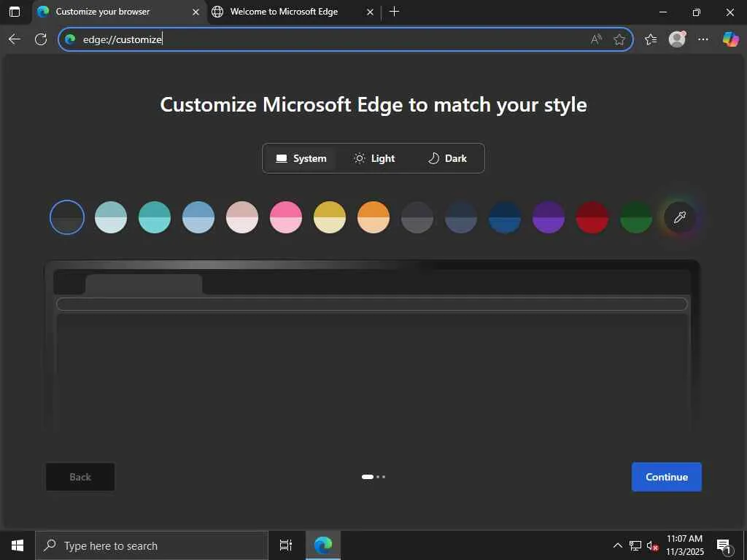Image resolution: width=747 pixels, height=560 pixels.
Task: Choose the light blue color theme
Action: pyautogui.click(x=198, y=217)
